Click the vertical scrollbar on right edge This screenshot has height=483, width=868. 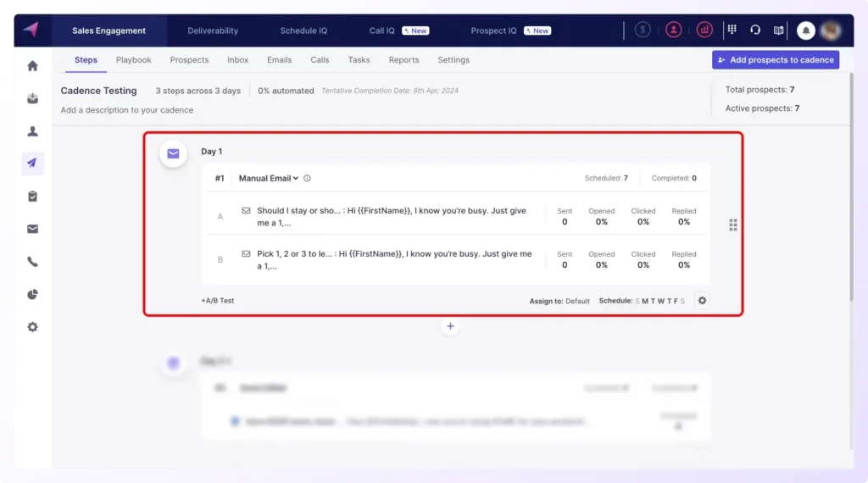pyautogui.click(x=851, y=188)
